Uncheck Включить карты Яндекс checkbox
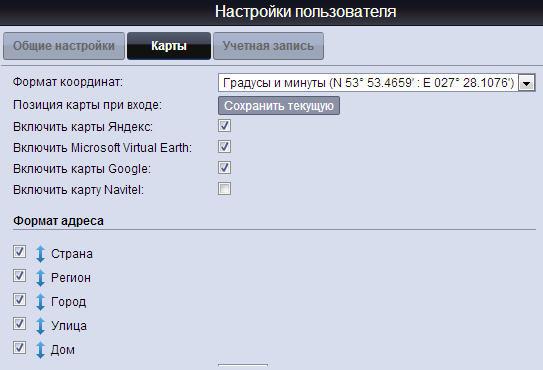The height and width of the screenshot is (370, 543). tap(224, 126)
